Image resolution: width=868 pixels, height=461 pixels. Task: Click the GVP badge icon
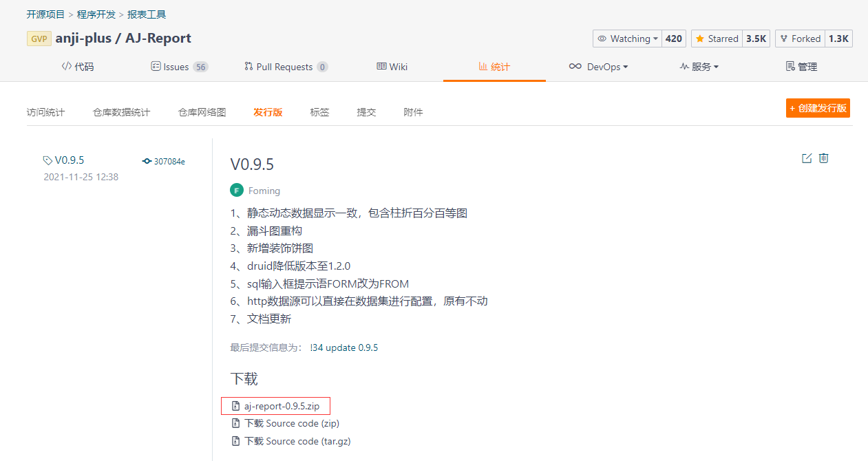pos(39,39)
